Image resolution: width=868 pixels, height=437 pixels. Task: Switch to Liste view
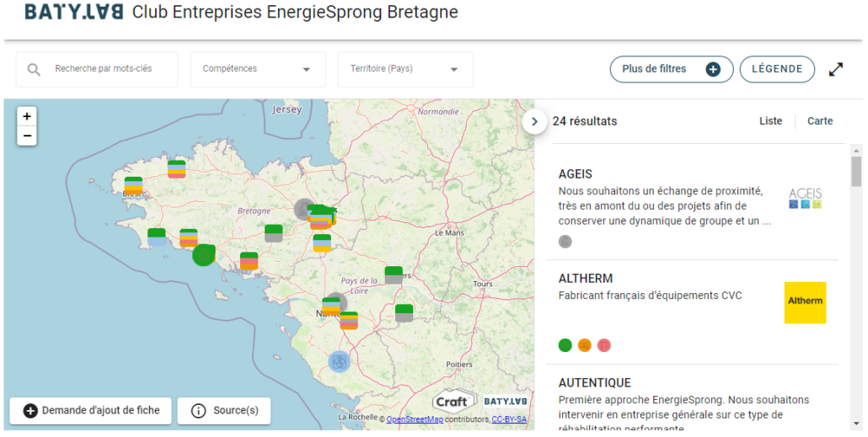770,120
